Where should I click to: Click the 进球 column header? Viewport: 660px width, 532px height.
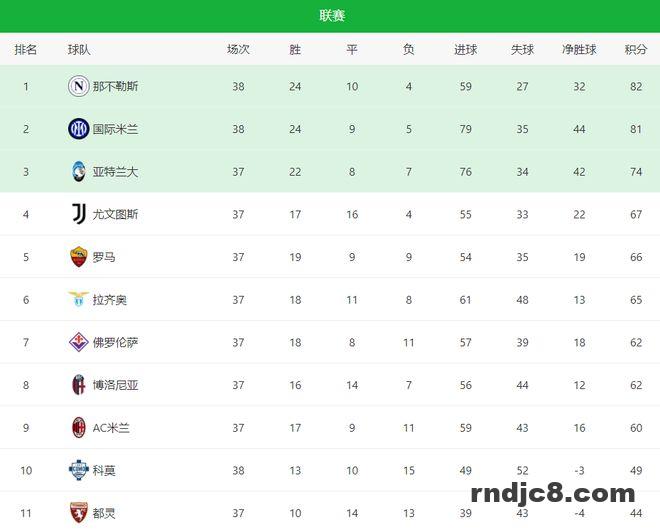click(466, 50)
